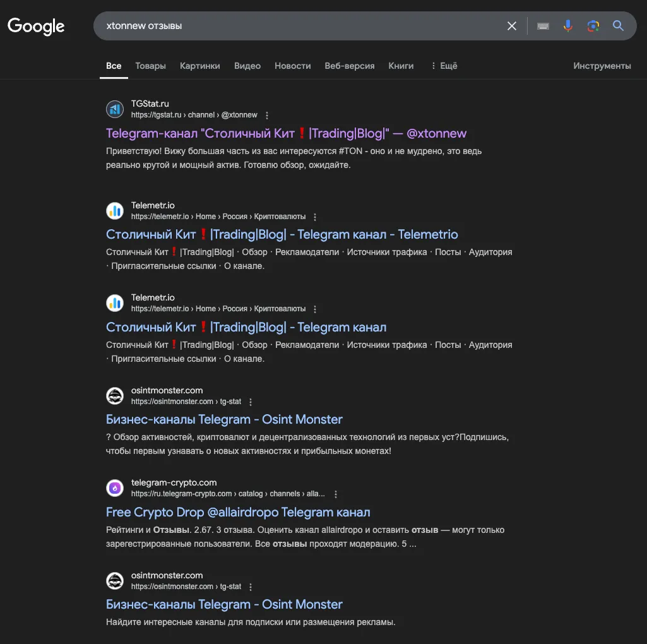
Task: Switch to the Картинки tab
Action: 199,66
